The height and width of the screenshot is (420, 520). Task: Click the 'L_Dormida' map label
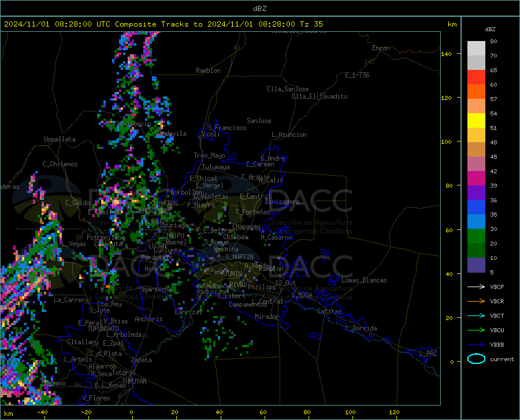[x=361, y=328]
